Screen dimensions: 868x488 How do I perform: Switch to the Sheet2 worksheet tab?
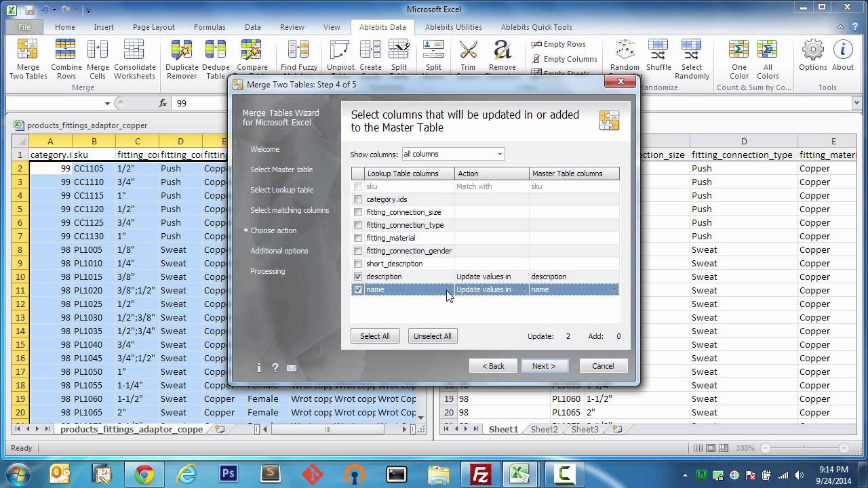tap(544, 430)
